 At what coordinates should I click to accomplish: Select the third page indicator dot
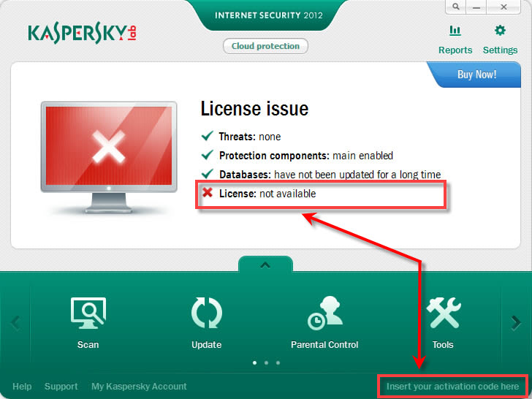pyautogui.click(x=278, y=363)
